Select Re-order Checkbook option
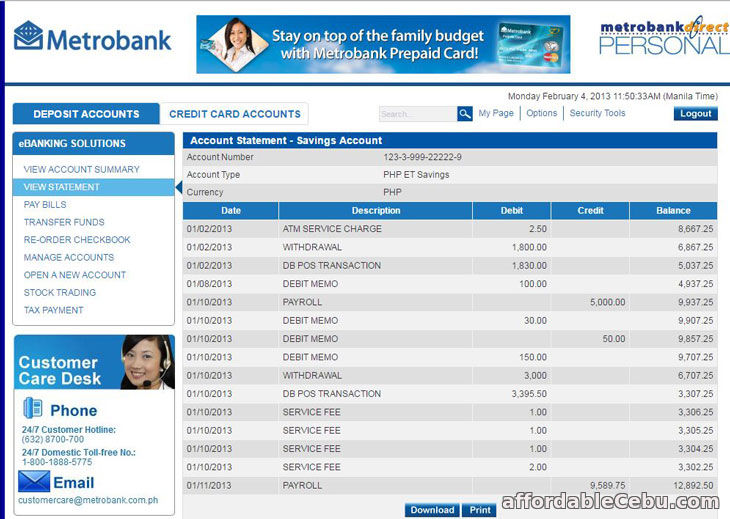730x519 pixels. [x=77, y=240]
